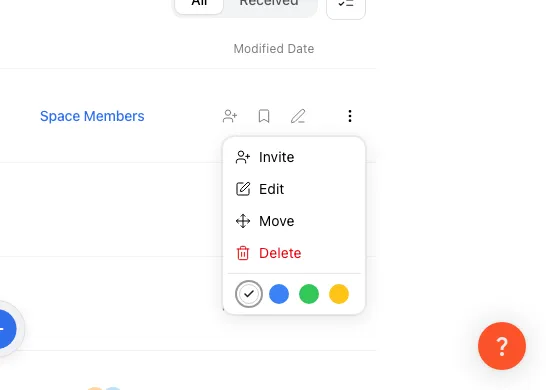The height and width of the screenshot is (390, 546).
Task: Pick the yellow color swatch
Action: [x=339, y=294]
